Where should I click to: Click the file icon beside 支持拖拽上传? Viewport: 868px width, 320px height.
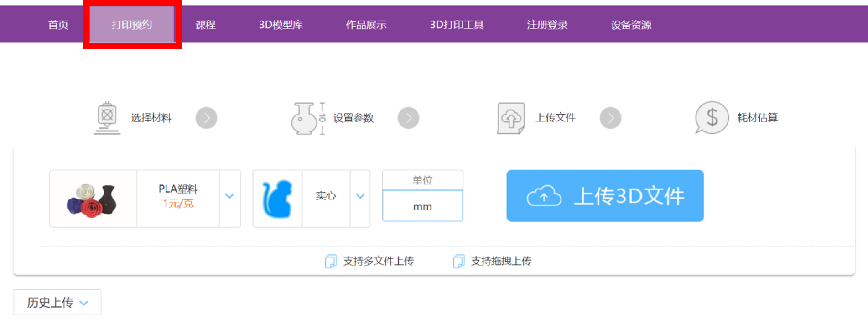tap(458, 261)
